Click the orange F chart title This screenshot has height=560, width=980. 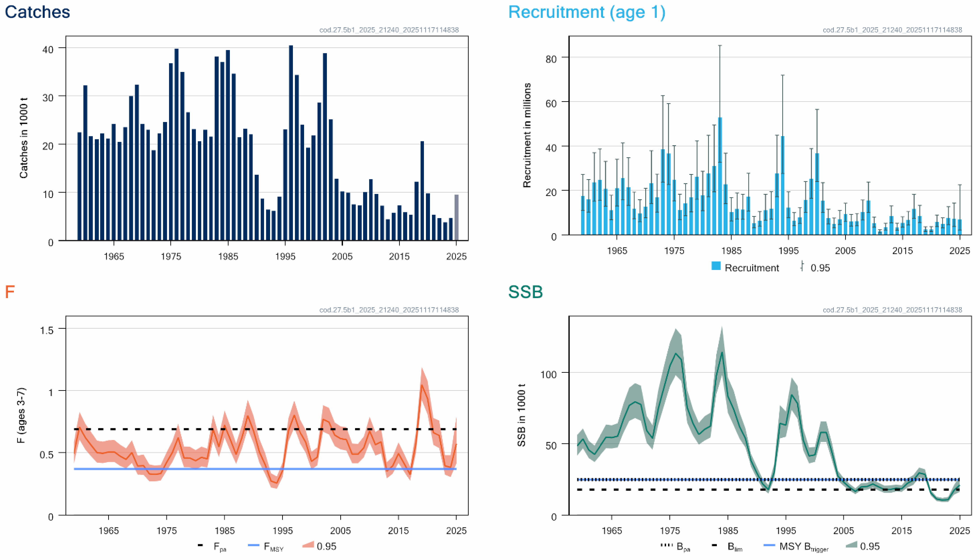[10, 292]
